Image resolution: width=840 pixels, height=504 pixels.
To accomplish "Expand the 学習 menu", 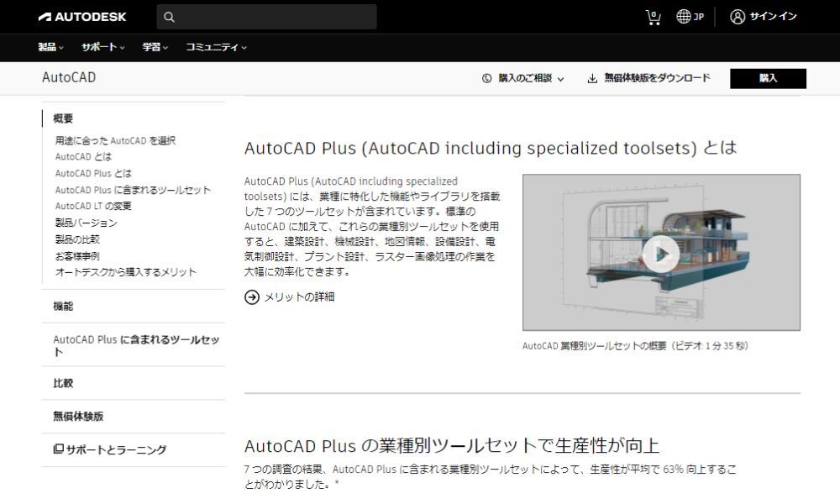I will point(155,47).
